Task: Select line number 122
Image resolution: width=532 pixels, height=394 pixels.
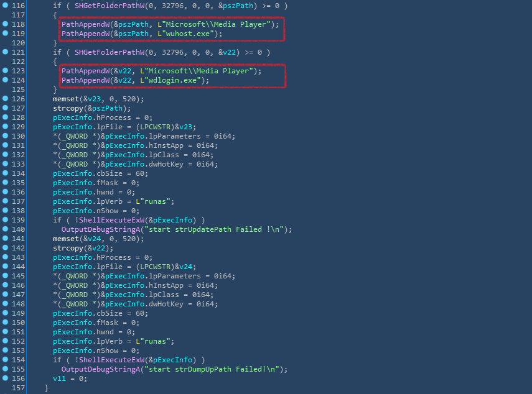Action: pyautogui.click(x=18, y=62)
